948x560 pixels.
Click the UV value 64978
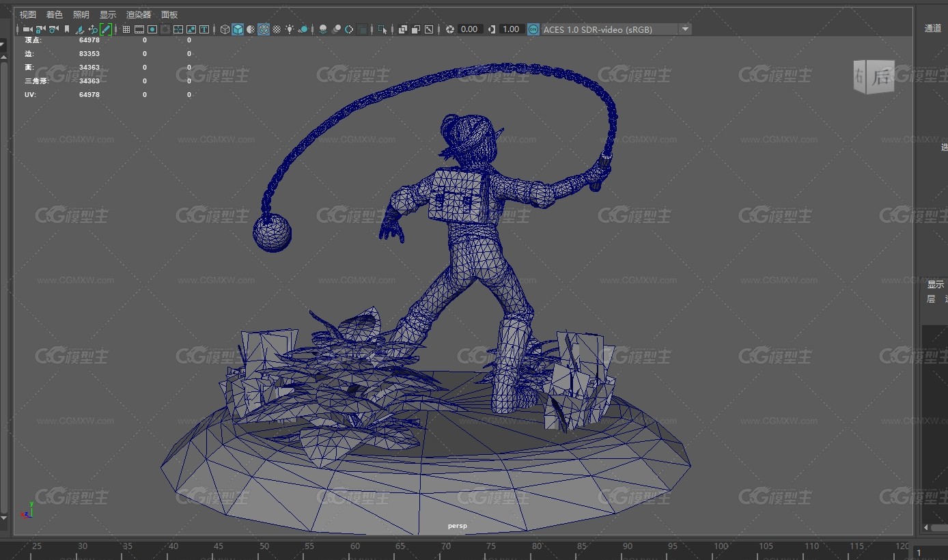(89, 94)
